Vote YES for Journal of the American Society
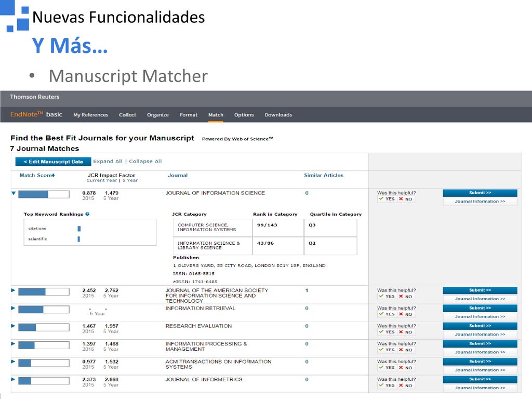 (x=387, y=297)
